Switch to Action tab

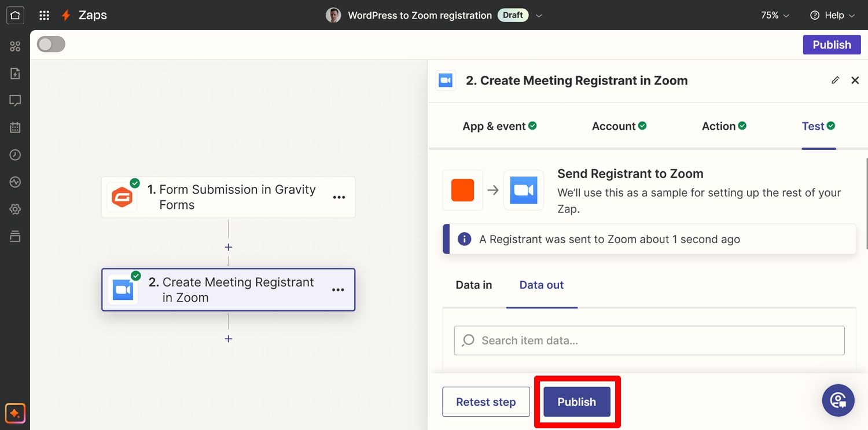point(724,126)
